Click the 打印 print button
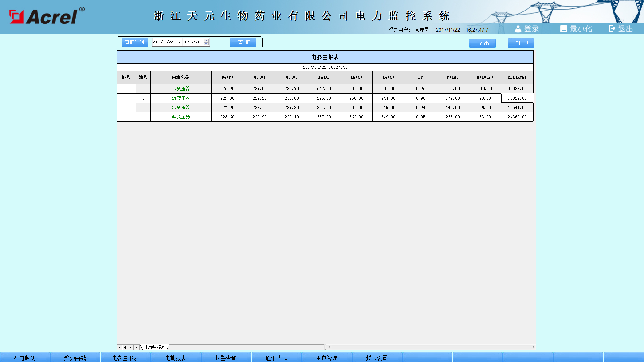The width and height of the screenshot is (644, 362). 521,43
